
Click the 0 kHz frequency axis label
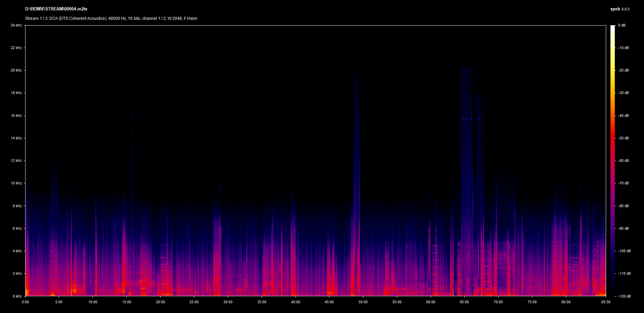point(17,296)
